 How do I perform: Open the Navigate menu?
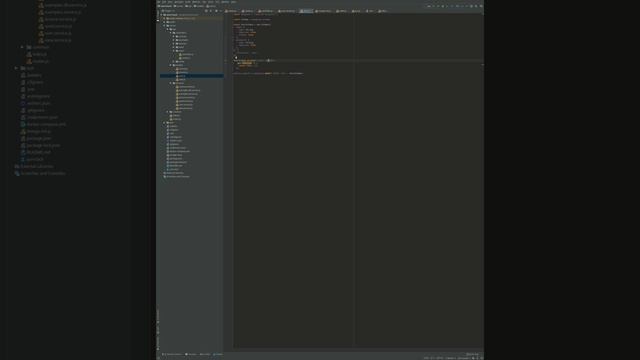click(x=178, y=2)
